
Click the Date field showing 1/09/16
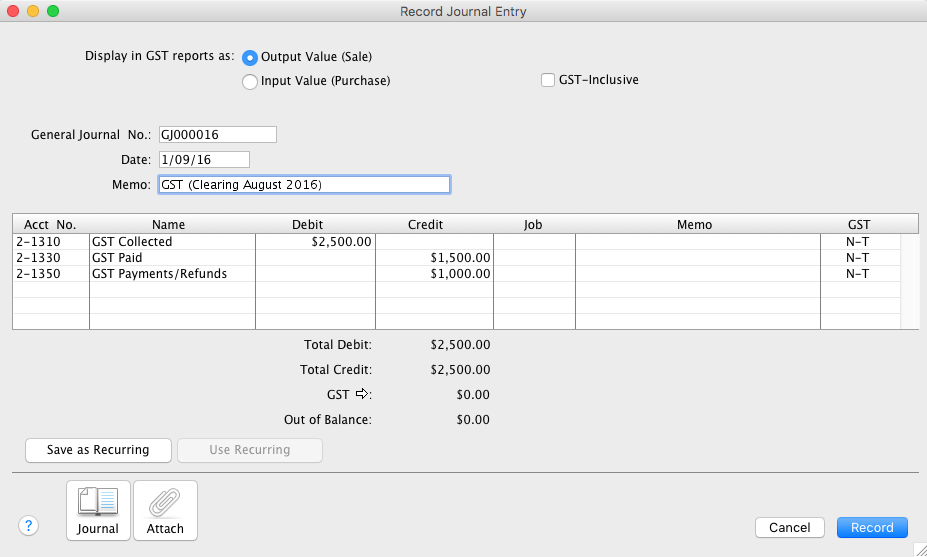click(x=203, y=160)
